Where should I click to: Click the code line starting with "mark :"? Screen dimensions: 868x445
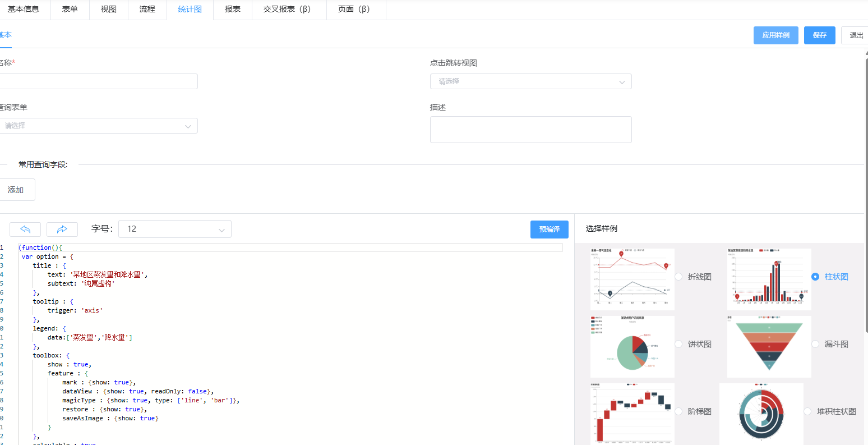tap(99, 382)
